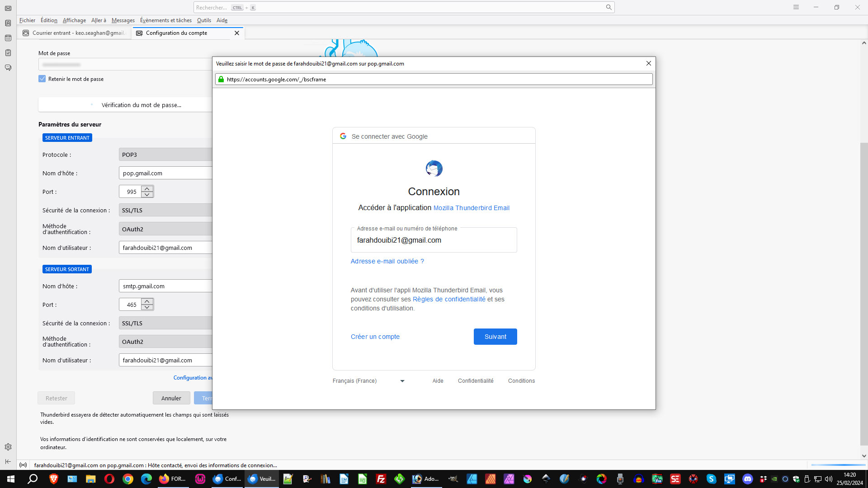Click Google email address input field
This screenshot has height=488, width=868.
click(x=434, y=240)
